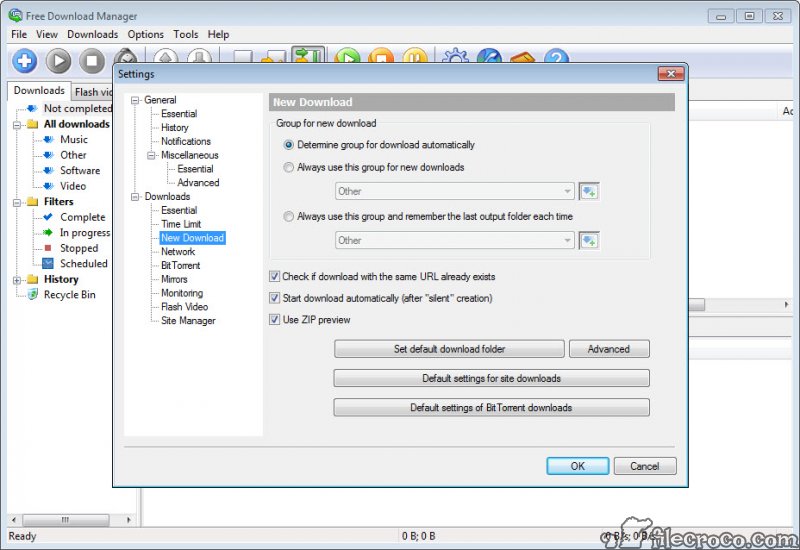Click Cancel in the Settings dialog
Image resolution: width=800 pixels, height=550 pixels.
click(645, 466)
